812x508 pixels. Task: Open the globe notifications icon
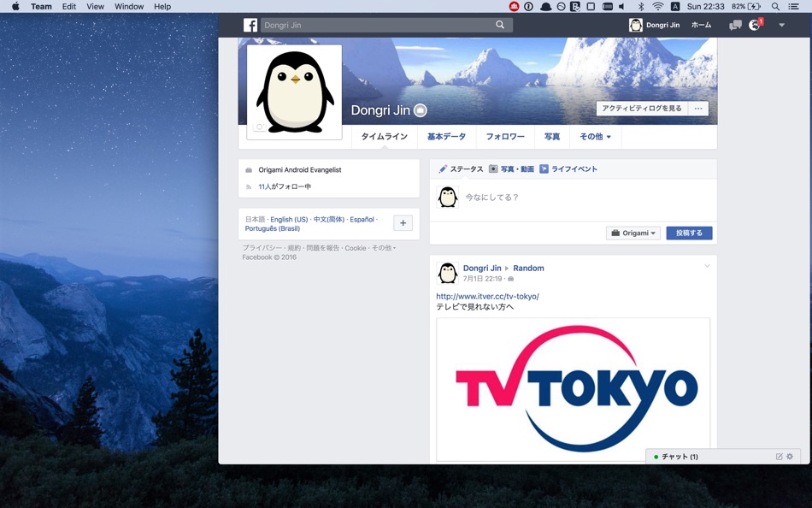tap(755, 25)
